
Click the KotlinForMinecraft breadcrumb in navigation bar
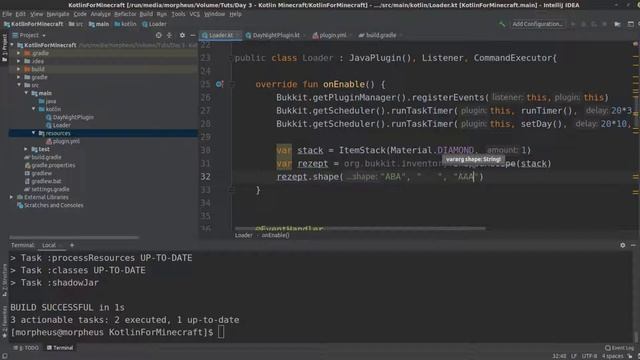point(33,24)
